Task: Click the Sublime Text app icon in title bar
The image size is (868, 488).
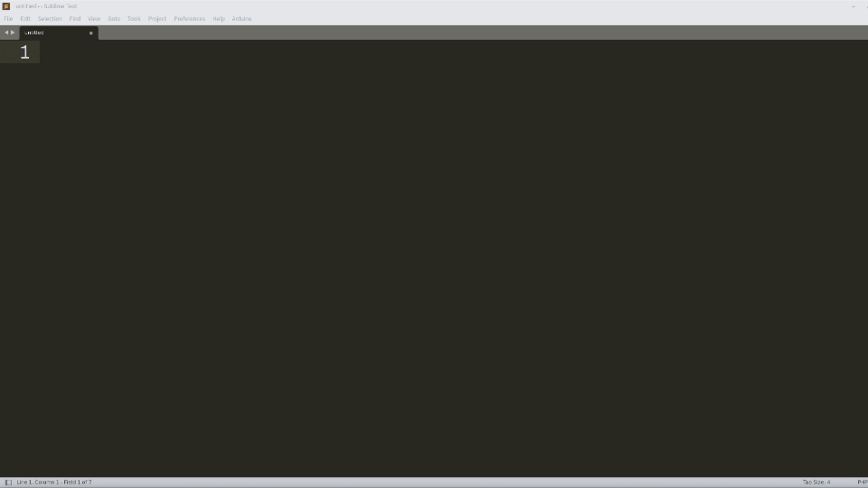Action: click(6, 6)
